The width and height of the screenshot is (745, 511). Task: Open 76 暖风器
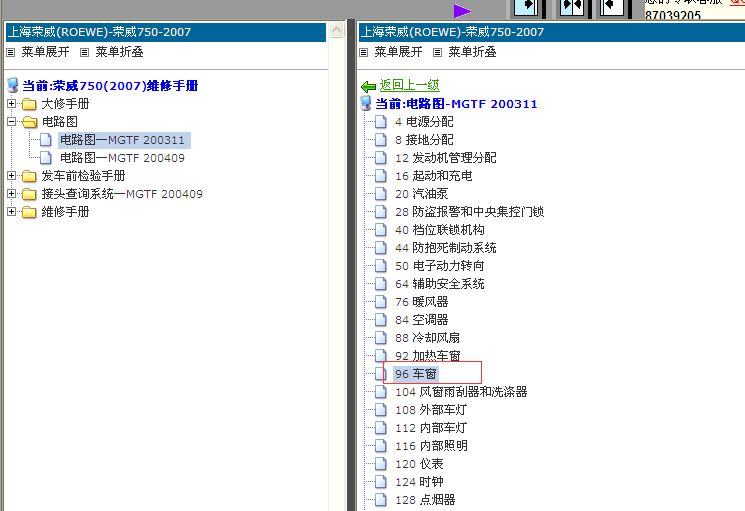pos(421,302)
